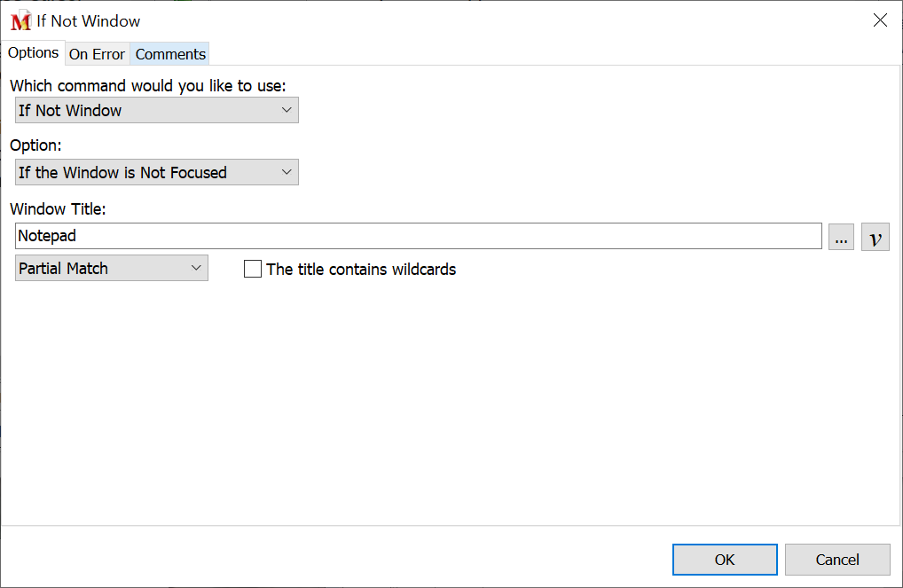Screen dimensions: 903x588
Task: Enable "The title contains wildcards" checkbox
Action: 253,269
